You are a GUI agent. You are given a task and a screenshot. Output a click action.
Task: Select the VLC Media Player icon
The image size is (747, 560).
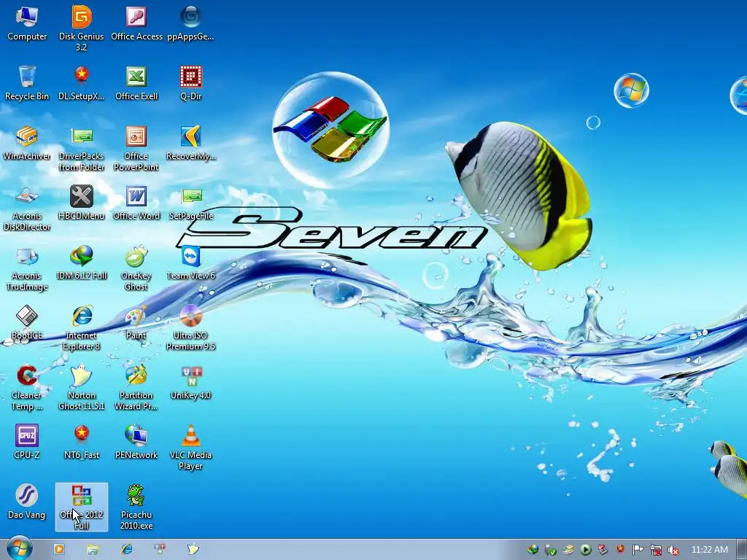pos(190,448)
